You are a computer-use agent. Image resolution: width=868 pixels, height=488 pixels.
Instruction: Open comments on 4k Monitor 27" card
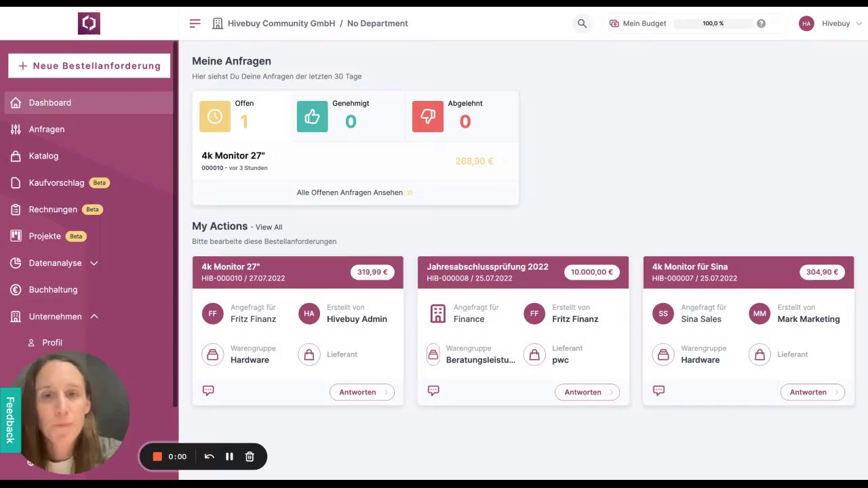208,390
